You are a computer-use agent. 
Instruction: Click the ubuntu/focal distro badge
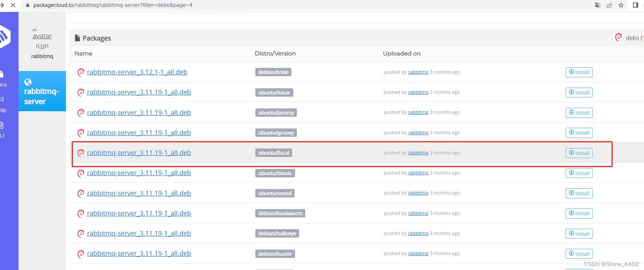(274, 153)
